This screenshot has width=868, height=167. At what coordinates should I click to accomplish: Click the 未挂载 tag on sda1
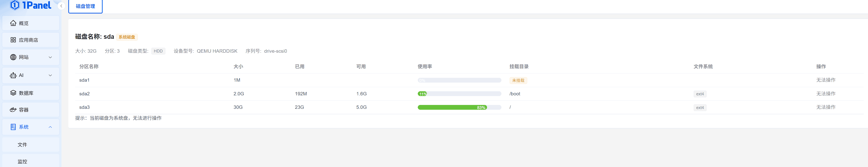[518, 81]
